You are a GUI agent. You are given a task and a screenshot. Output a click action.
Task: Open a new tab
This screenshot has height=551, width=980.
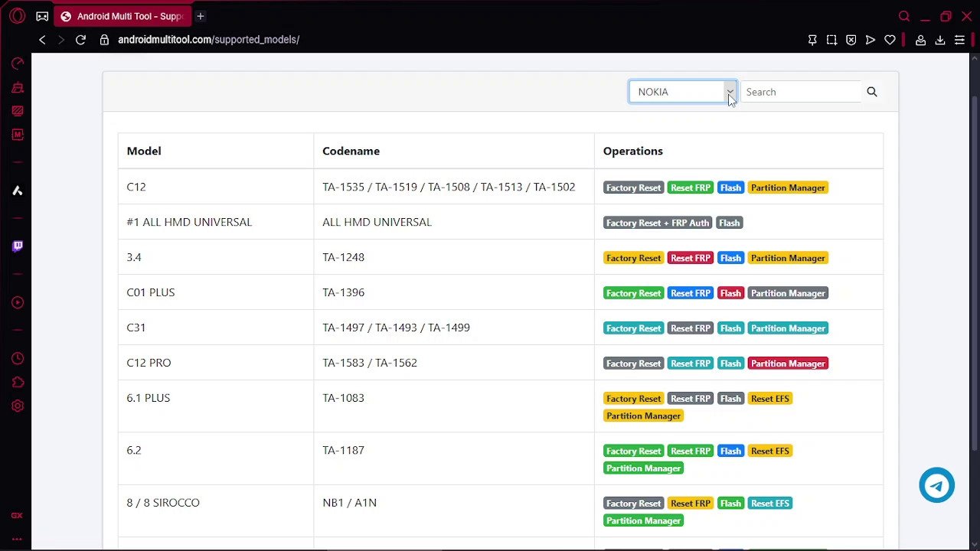201,16
